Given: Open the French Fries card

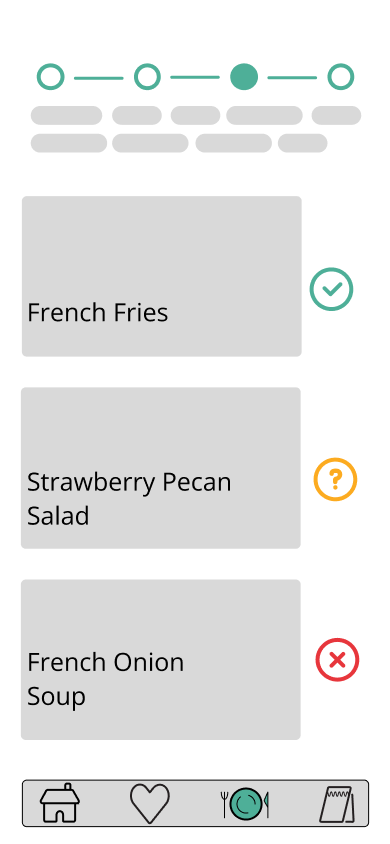Looking at the screenshot, I should point(161,276).
